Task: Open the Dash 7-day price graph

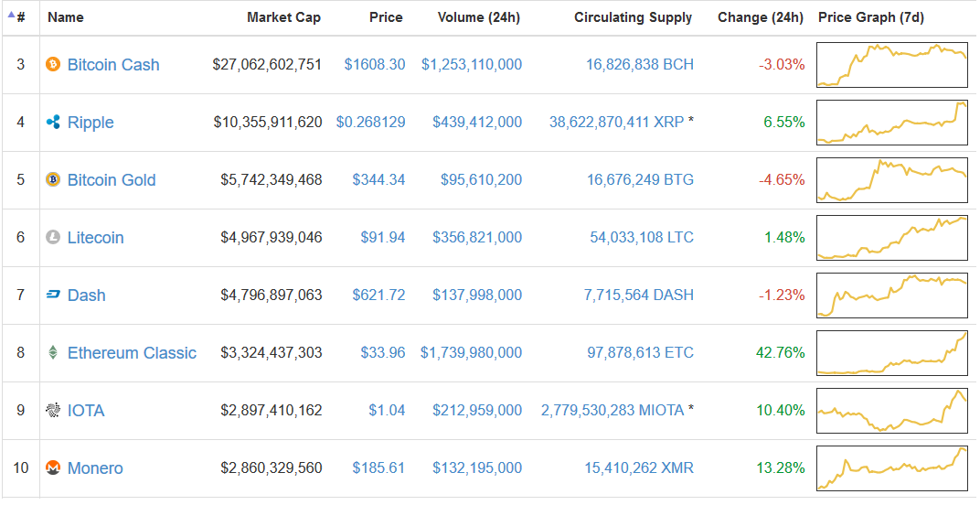Action: [891, 295]
